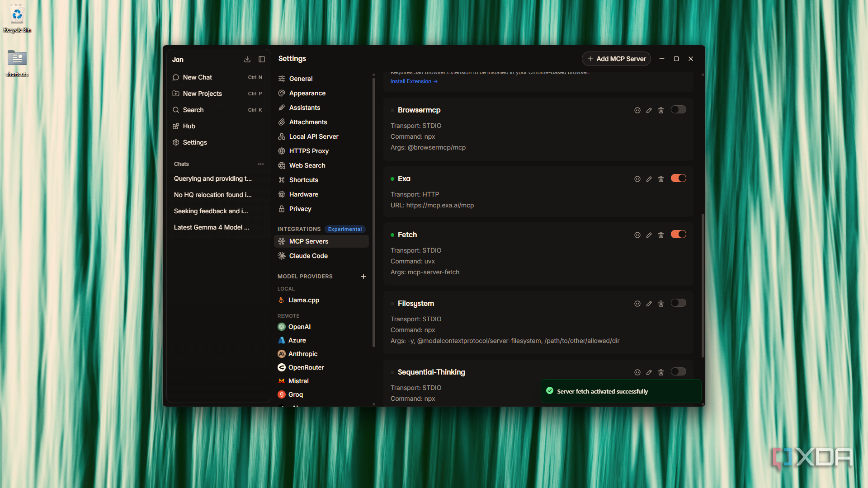Click the MCP servers list scrollbar

(x=703, y=286)
